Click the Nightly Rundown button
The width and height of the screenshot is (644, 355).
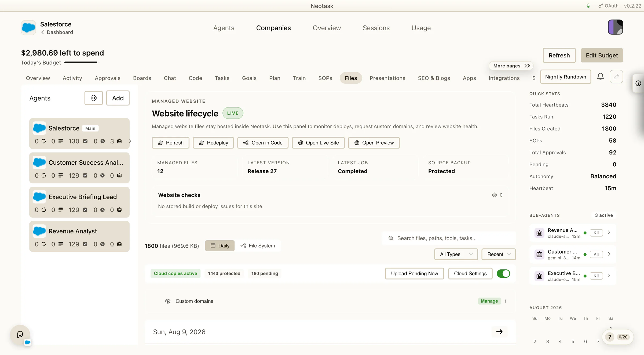coord(566,77)
